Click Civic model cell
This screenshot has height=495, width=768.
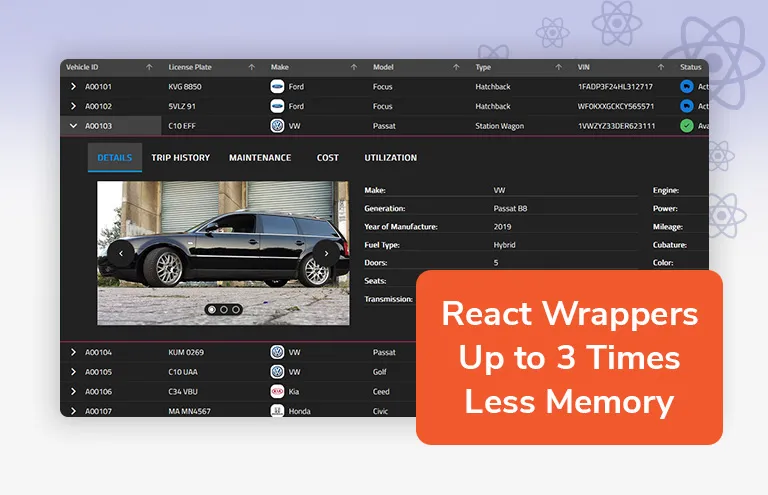[381, 411]
